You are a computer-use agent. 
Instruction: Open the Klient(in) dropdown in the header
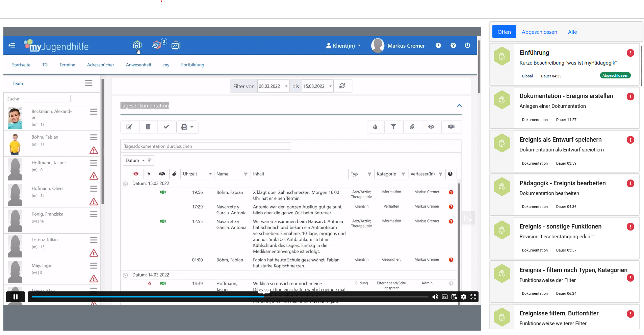[343, 46]
